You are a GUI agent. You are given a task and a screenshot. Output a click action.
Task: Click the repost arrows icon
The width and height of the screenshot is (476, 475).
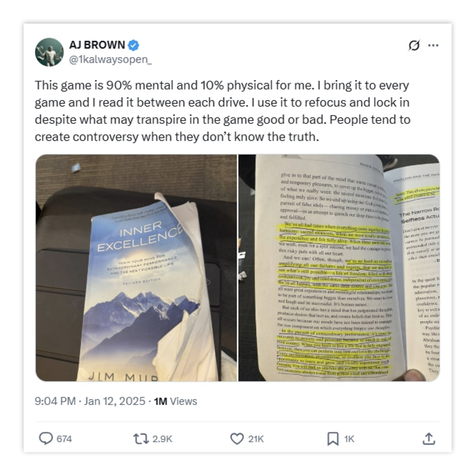141,439
